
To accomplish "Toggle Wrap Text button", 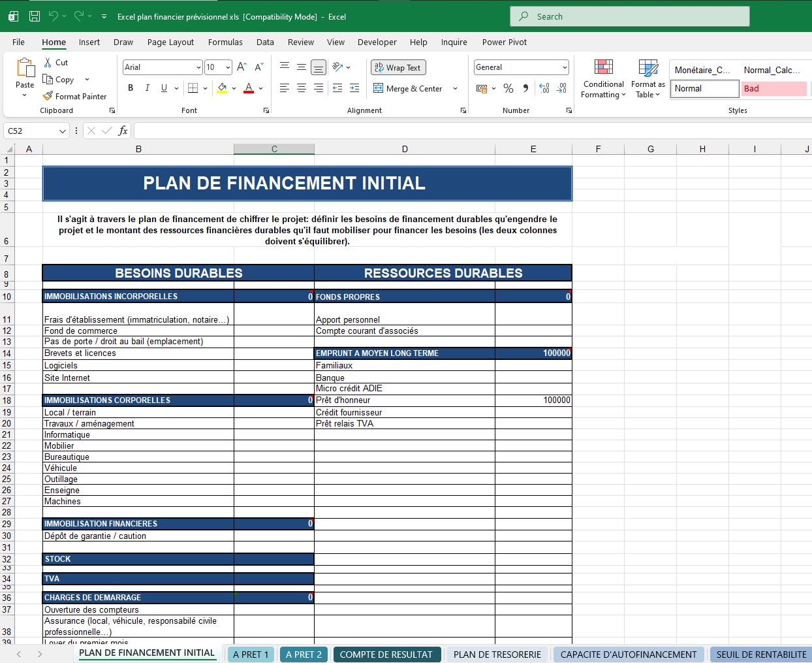I will 398,67.
